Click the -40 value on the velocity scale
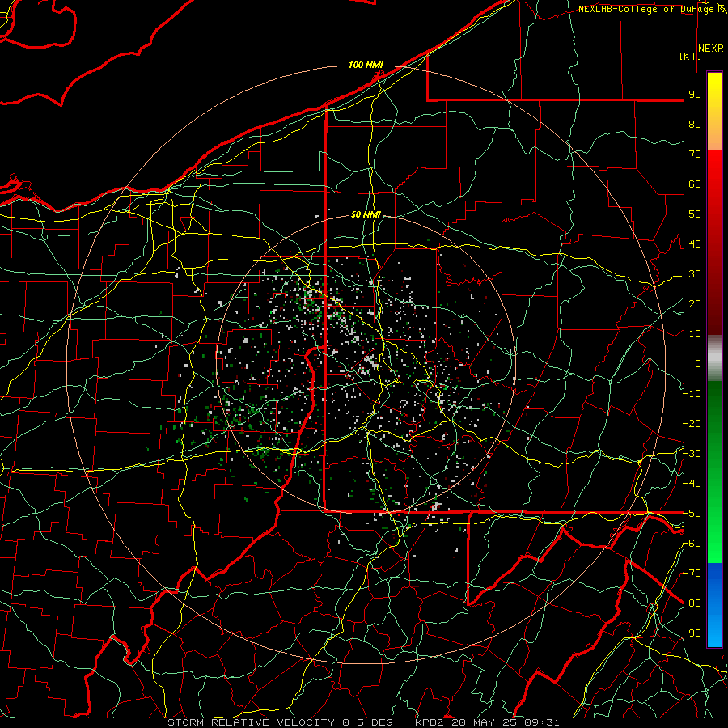The image size is (728, 728). 692,484
